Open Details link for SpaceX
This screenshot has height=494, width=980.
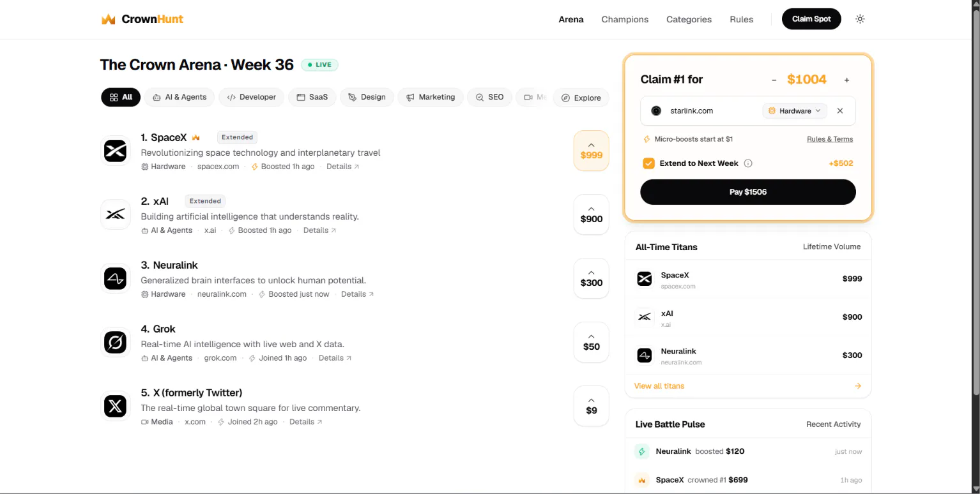click(x=343, y=167)
